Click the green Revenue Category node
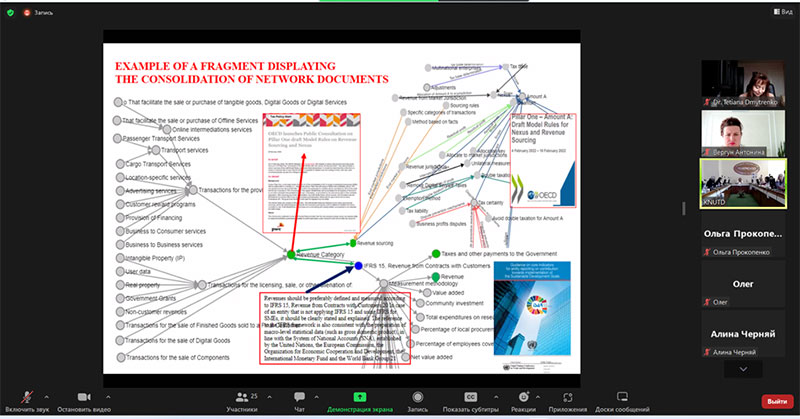The width and height of the screenshot is (800, 419). 291,254
